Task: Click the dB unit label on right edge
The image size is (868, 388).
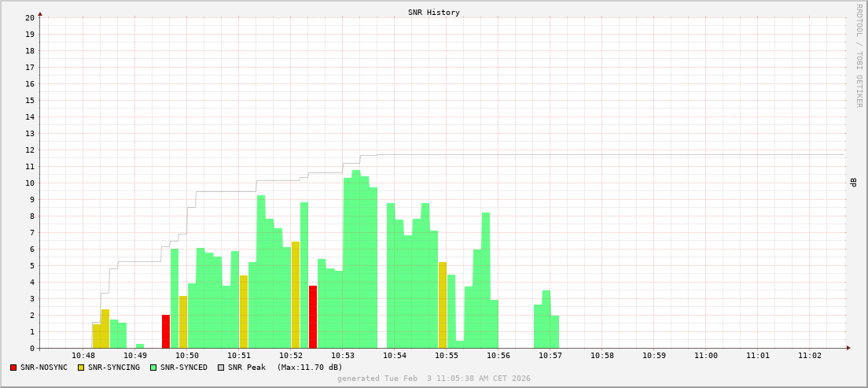Action: [x=853, y=183]
